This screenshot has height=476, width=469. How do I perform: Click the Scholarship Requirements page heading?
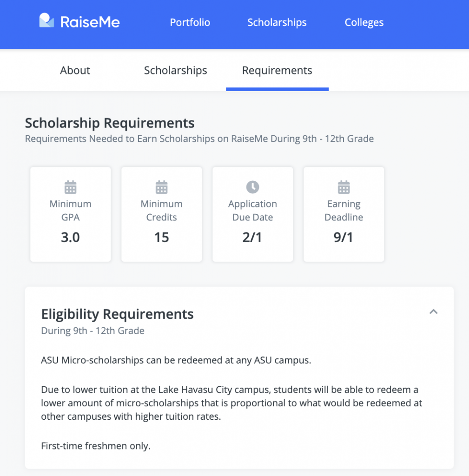pyautogui.click(x=110, y=123)
